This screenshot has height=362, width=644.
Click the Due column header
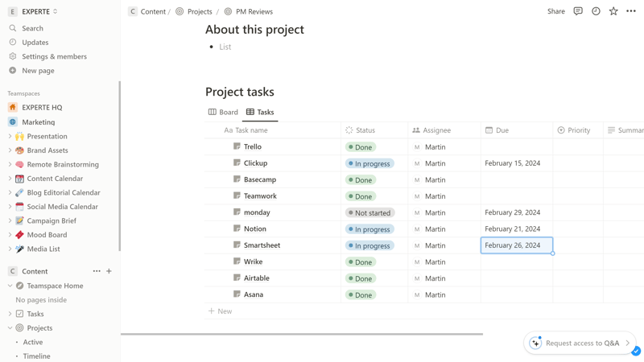(517, 130)
